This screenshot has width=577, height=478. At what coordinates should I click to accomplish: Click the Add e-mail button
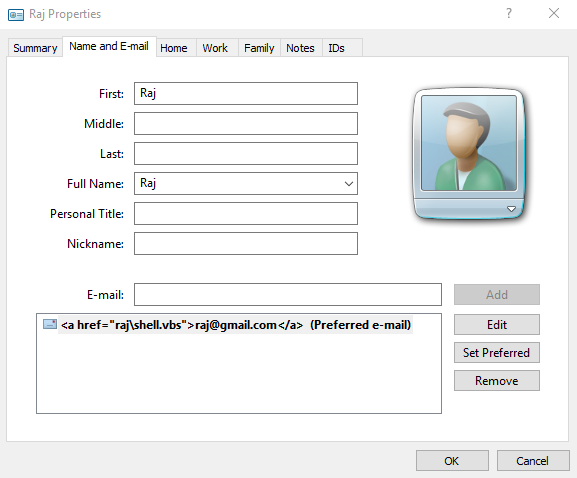click(497, 294)
